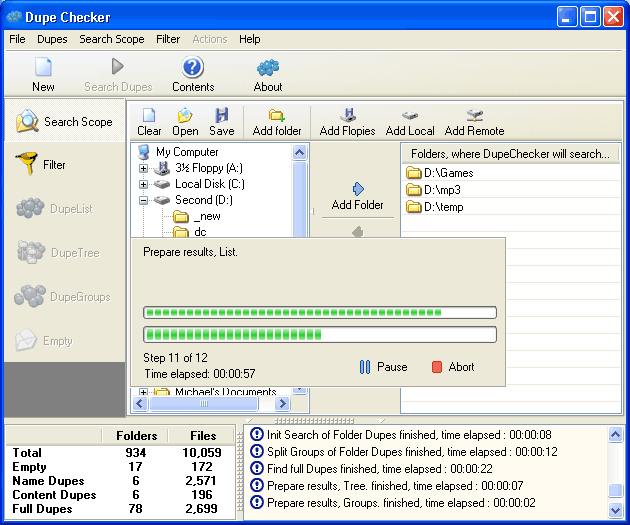The width and height of the screenshot is (630, 525).
Task: Pause the running dupe search
Action: [x=384, y=367]
